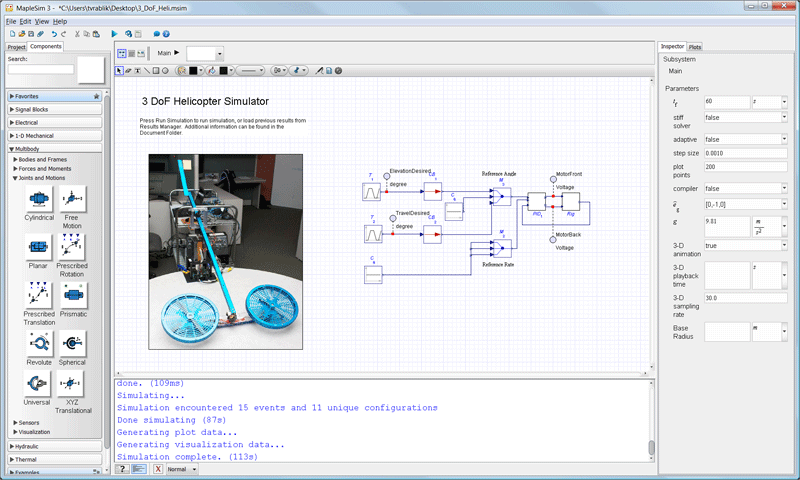The width and height of the screenshot is (800, 480).
Task: Pick the Cylindrical joint component
Action: click(x=39, y=199)
